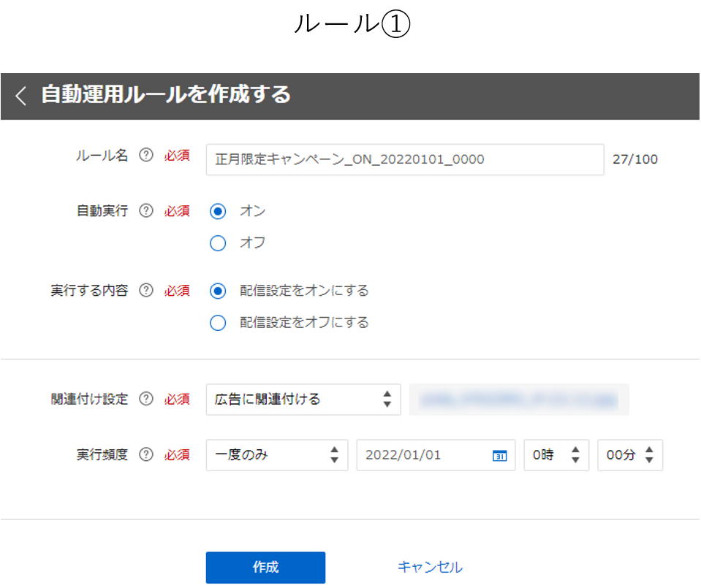This screenshot has width=701, height=588.
Task: Select the 自動実行 オフ radio button
Action: [x=218, y=243]
